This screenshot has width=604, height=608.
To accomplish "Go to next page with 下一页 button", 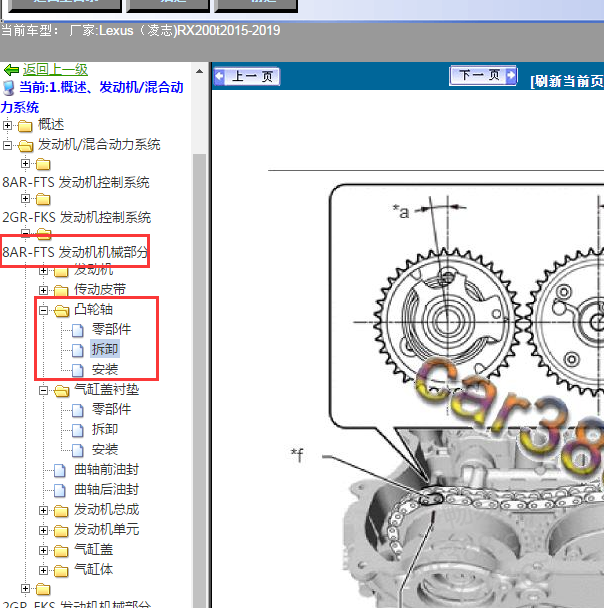I will 483,75.
